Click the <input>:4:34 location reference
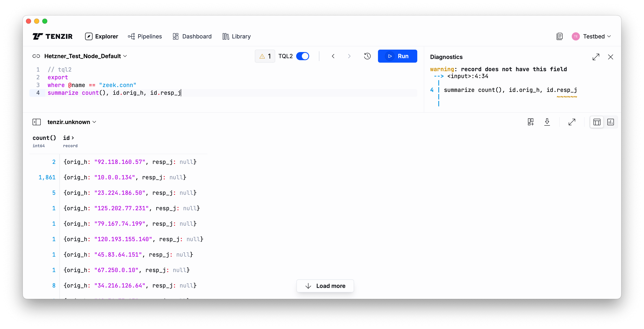The height and width of the screenshot is (329, 644). coord(468,76)
